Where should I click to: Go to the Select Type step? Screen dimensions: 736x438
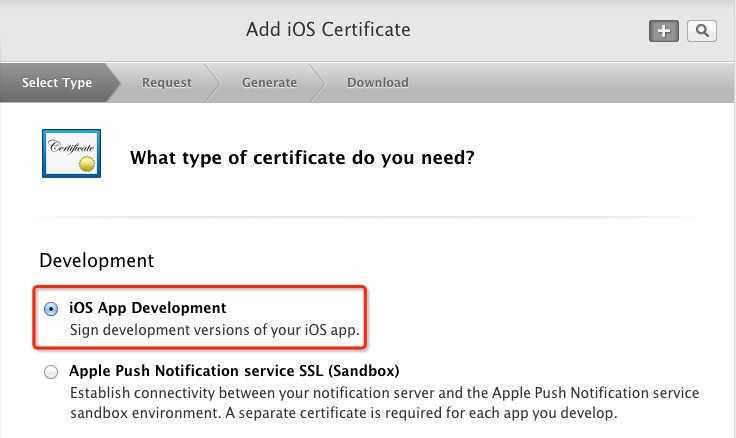(x=57, y=82)
